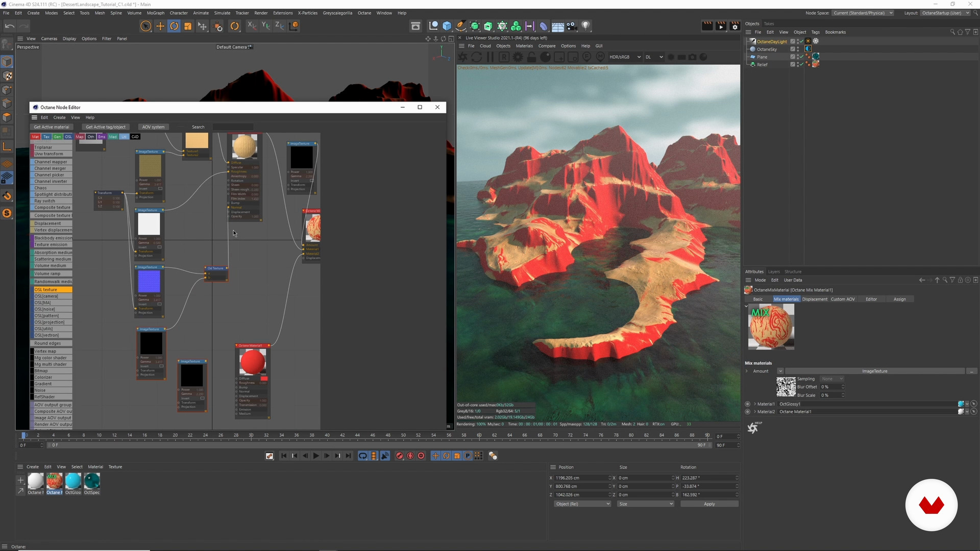Expand the Amount parameter arrow
The height and width of the screenshot is (551, 980).
(x=747, y=371)
